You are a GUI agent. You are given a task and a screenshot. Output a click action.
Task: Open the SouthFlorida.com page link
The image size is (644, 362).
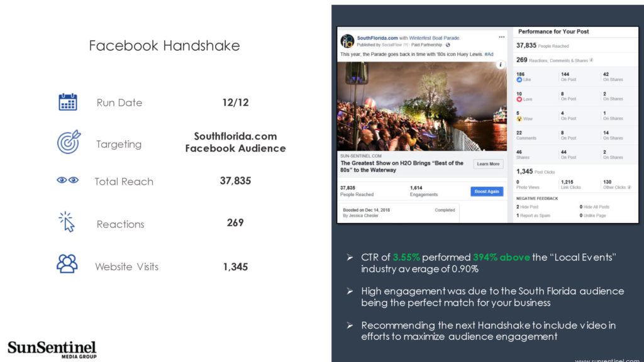point(377,38)
